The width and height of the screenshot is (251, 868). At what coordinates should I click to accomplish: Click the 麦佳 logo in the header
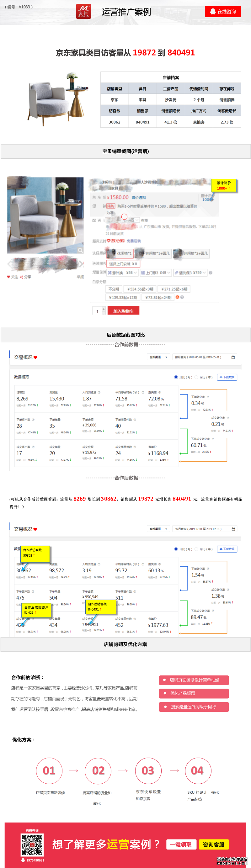coord(83,11)
